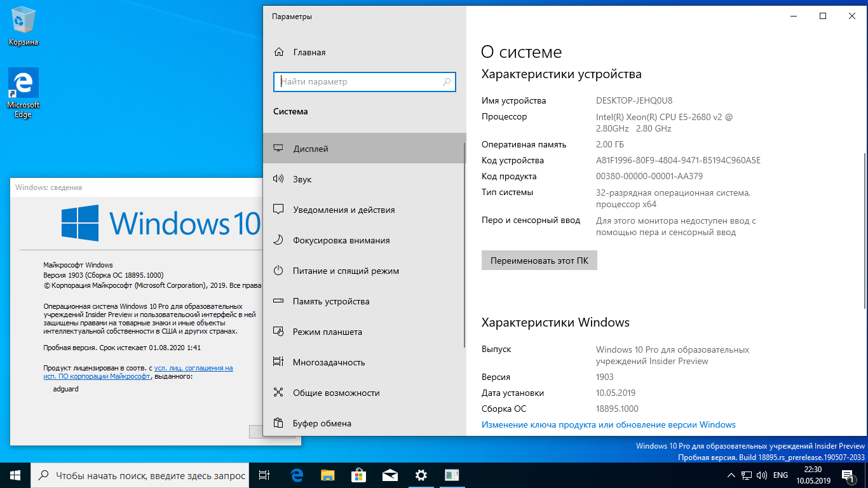Viewport: 868px width, 488px height.
Task: Open Изменение ключа продукта link
Action: pyautogui.click(x=609, y=424)
